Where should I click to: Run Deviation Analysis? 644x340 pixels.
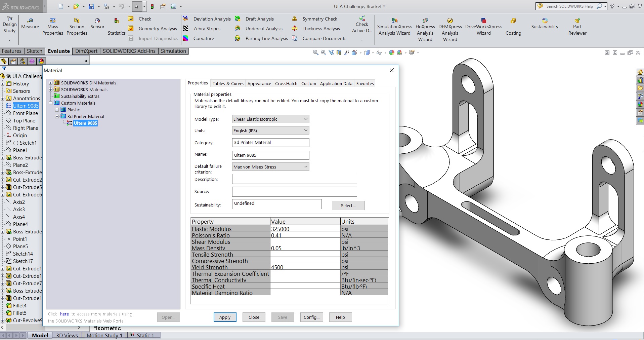(207, 19)
